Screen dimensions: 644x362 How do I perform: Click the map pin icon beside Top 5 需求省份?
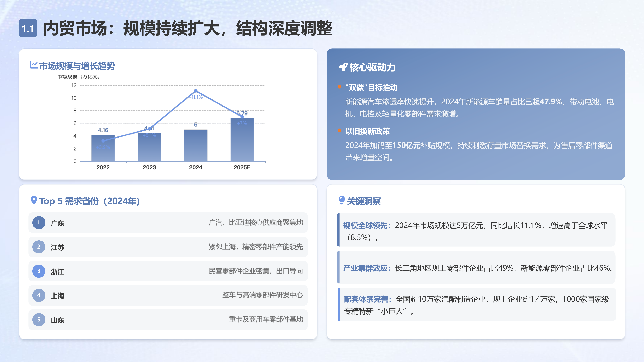click(34, 200)
